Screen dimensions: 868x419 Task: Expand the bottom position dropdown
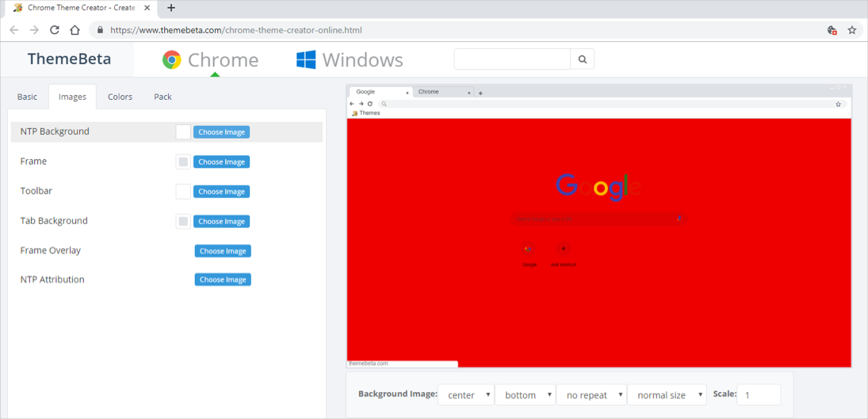tap(525, 394)
